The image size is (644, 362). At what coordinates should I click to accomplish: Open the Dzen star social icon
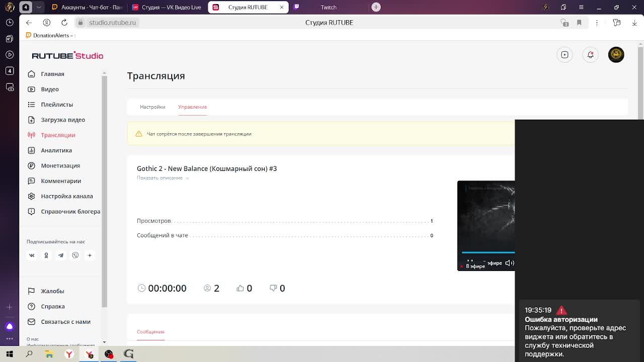click(90, 255)
